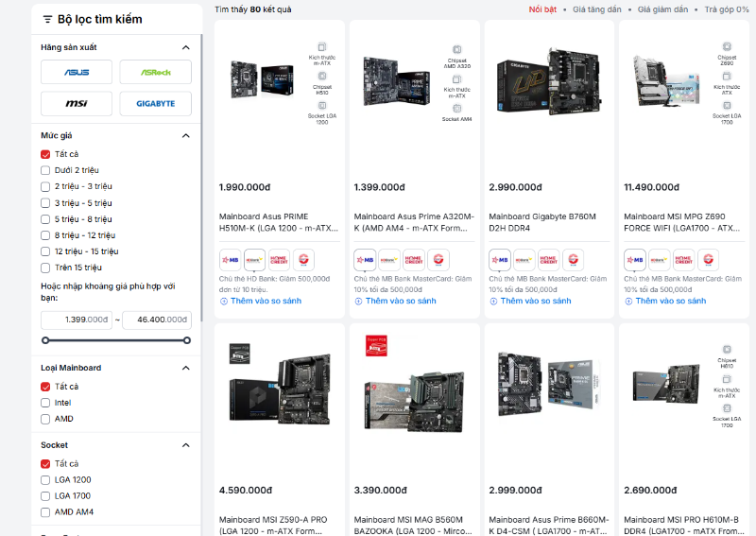The height and width of the screenshot is (536, 756).
Task: Open Mainboard MSI Z590-A PRO title
Action: pyautogui.click(x=273, y=526)
